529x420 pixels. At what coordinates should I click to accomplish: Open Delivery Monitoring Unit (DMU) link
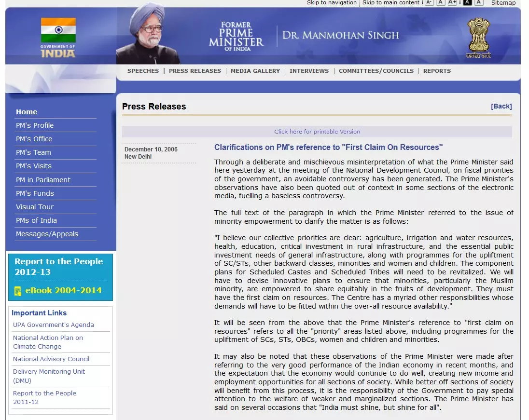[49, 376]
